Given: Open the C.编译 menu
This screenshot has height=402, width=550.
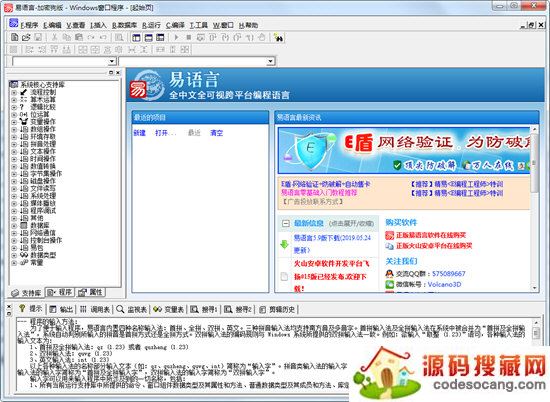Looking at the screenshot, I should click(x=175, y=25).
